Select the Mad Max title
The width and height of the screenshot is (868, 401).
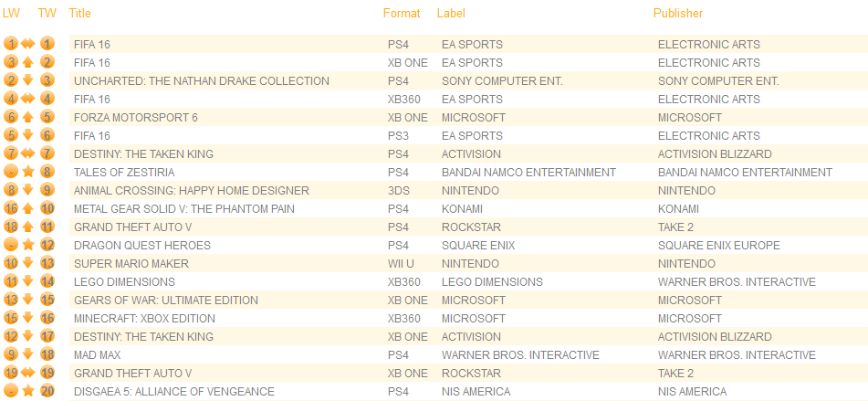click(98, 355)
